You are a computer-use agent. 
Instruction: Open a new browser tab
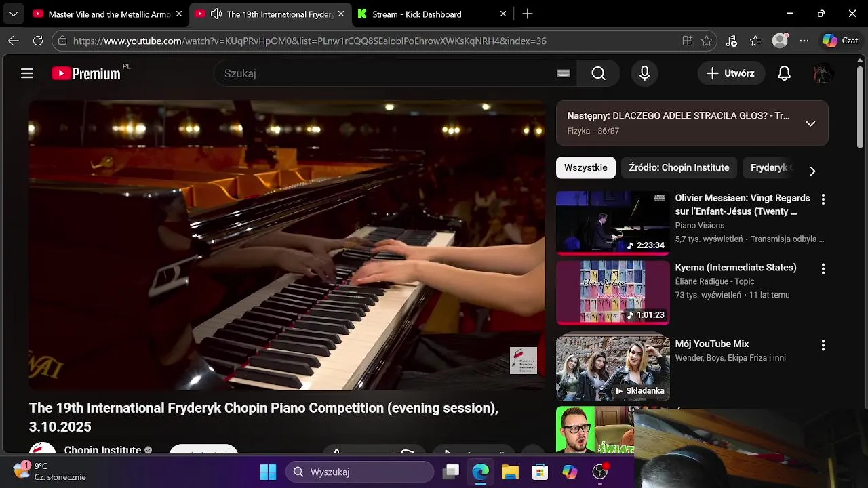528,14
